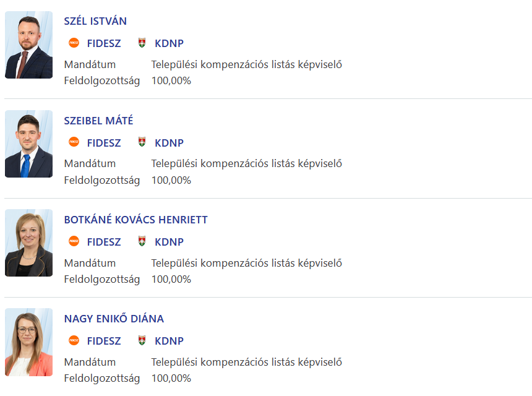Click Fidesz logo under Nagy Enikő Diána
The image size is (532, 396).
point(74,340)
